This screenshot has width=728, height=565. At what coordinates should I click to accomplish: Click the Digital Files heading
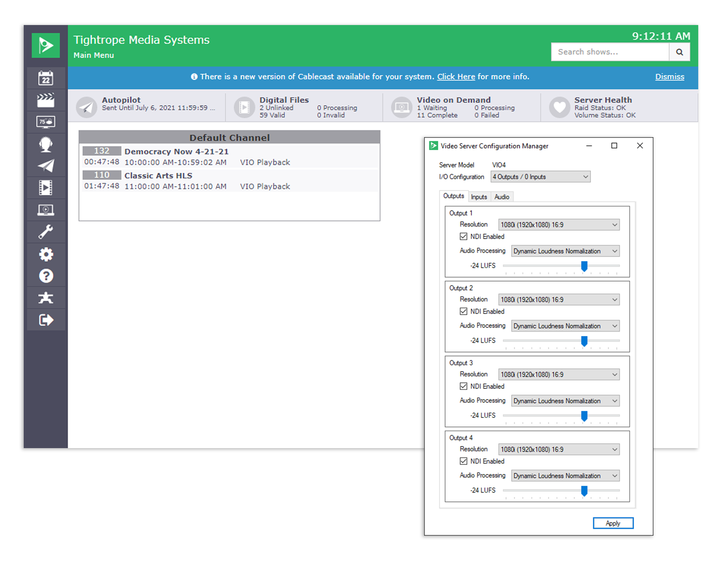click(284, 100)
